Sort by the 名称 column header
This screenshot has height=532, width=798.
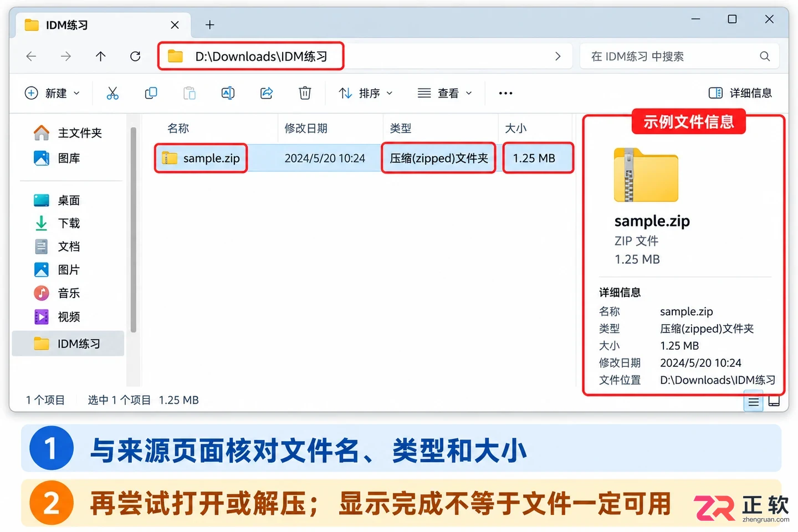[x=178, y=129]
